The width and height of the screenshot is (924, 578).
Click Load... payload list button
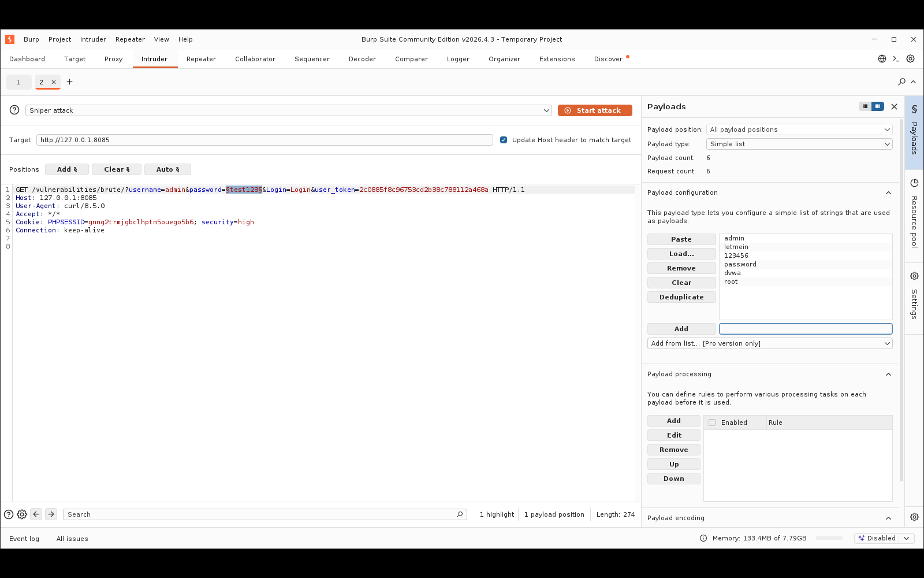tap(681, 254)
